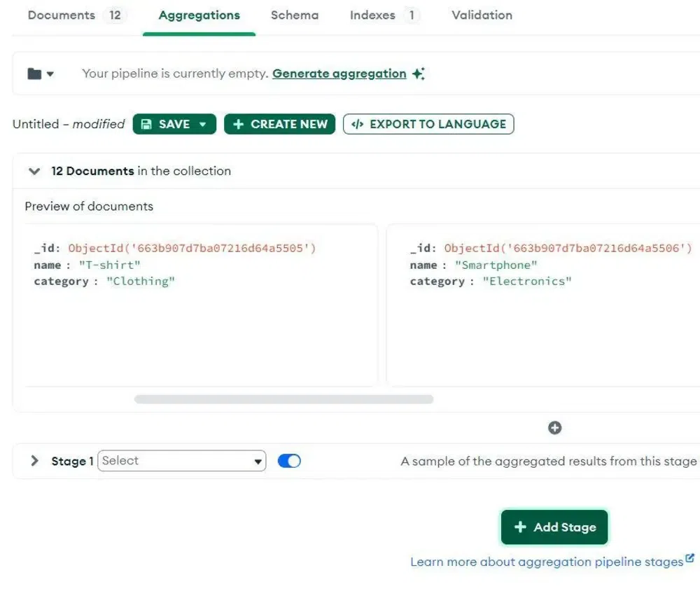Click the floppy disk icon in SAVE
The image size is (700, 589).
(146, 124)
